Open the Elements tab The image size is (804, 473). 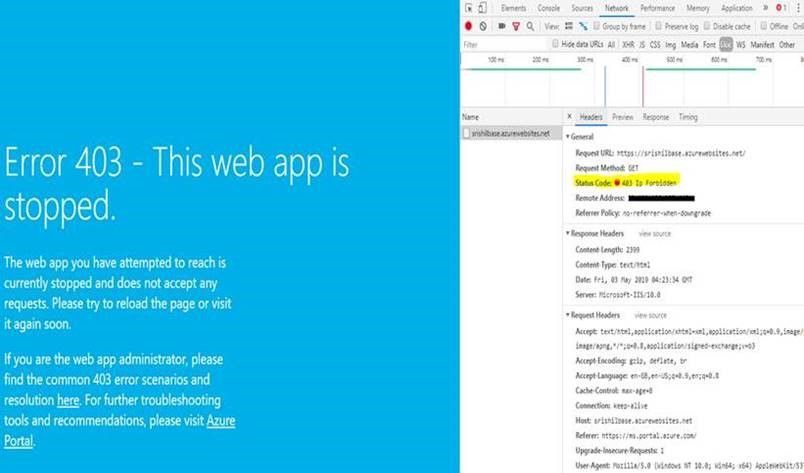coord(513,8)
